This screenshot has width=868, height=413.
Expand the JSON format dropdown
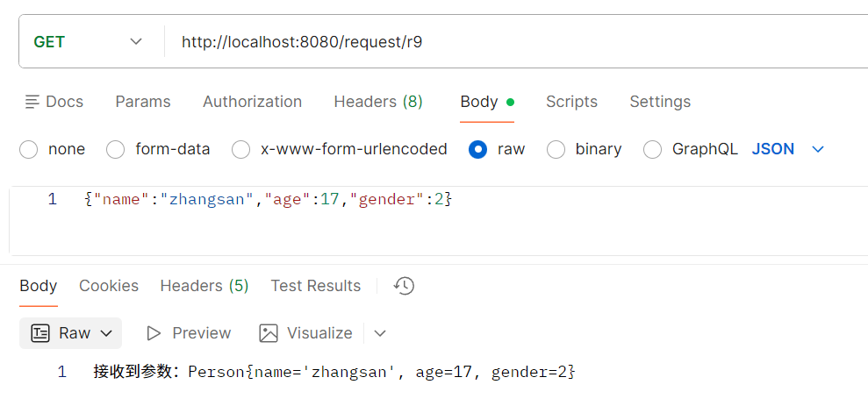click(818, 150)
